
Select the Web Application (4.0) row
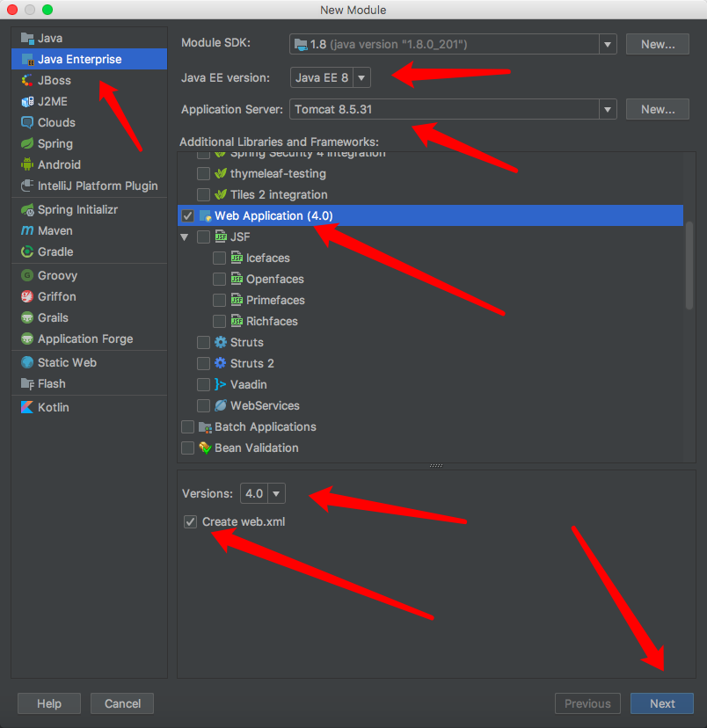[430, 216]
